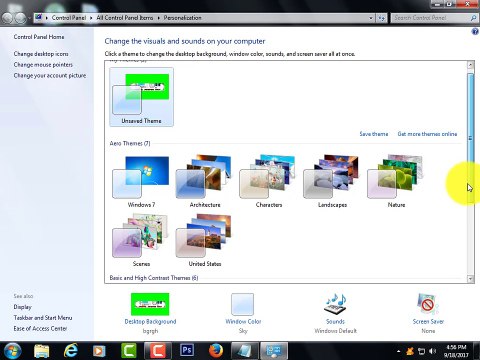480x360 pixels.
Task: Open the red Camtasia recorder taskbar icon
Action: 158,351
